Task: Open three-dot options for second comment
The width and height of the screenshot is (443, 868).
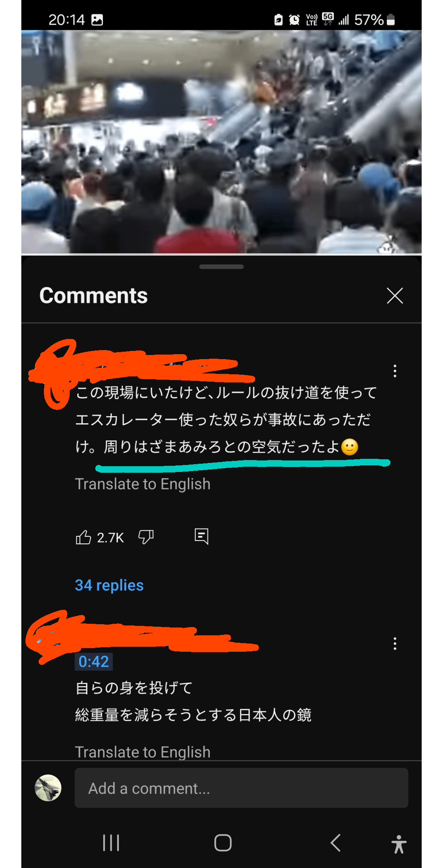Action: click(x=395, y=644)
